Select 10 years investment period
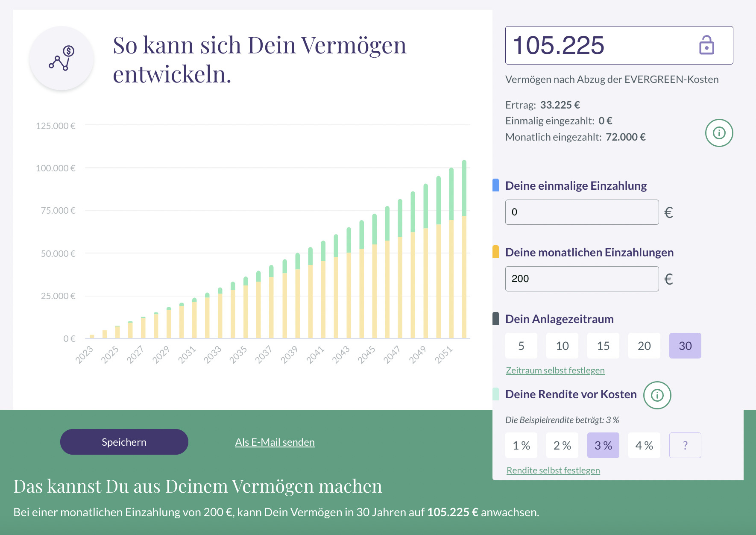756x535 pixels. click(x=562, y=346)
